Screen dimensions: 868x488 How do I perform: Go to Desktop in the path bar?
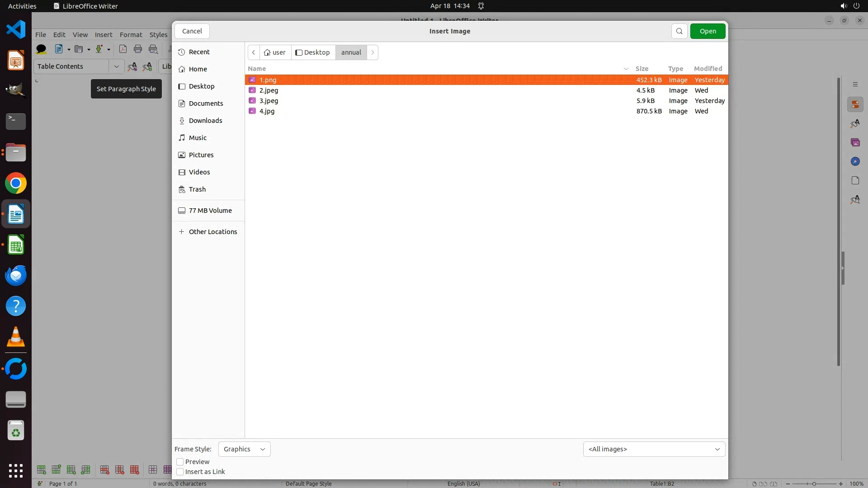(x=313, y=52)
